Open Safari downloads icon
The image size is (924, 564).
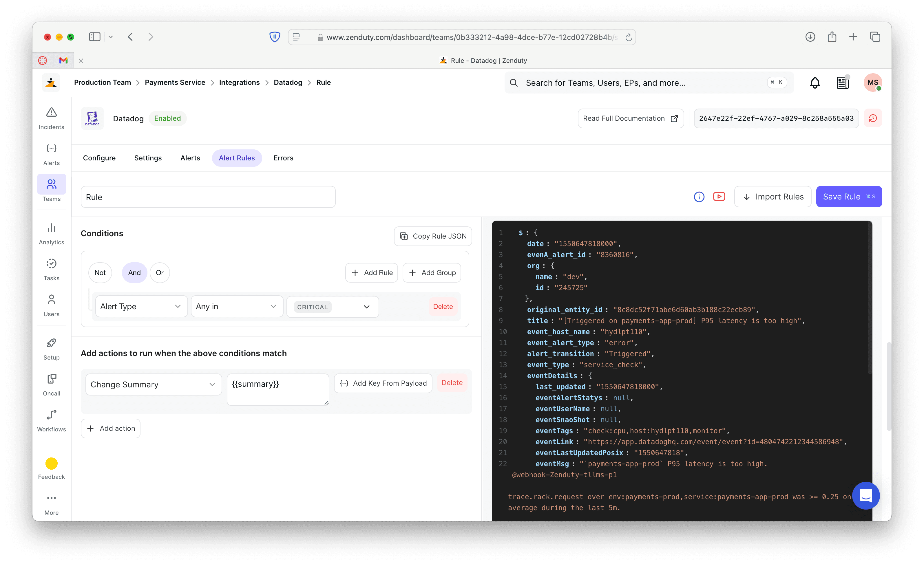(810, 37)
